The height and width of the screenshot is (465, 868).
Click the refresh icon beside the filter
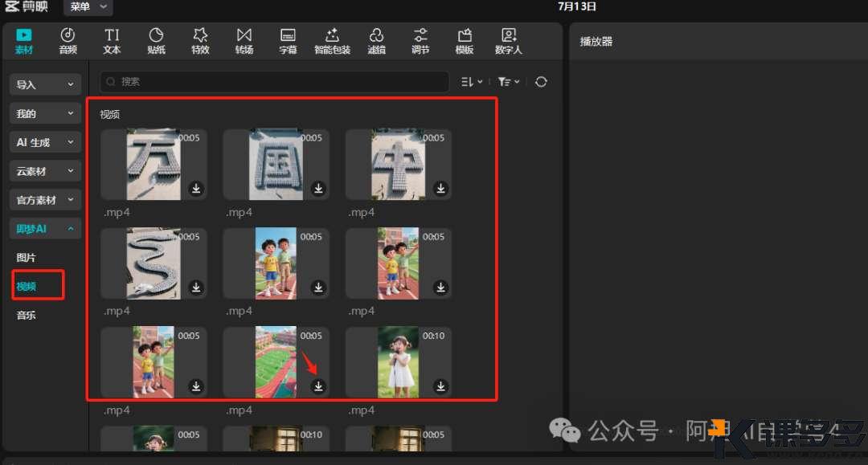(x=541, y=82)
